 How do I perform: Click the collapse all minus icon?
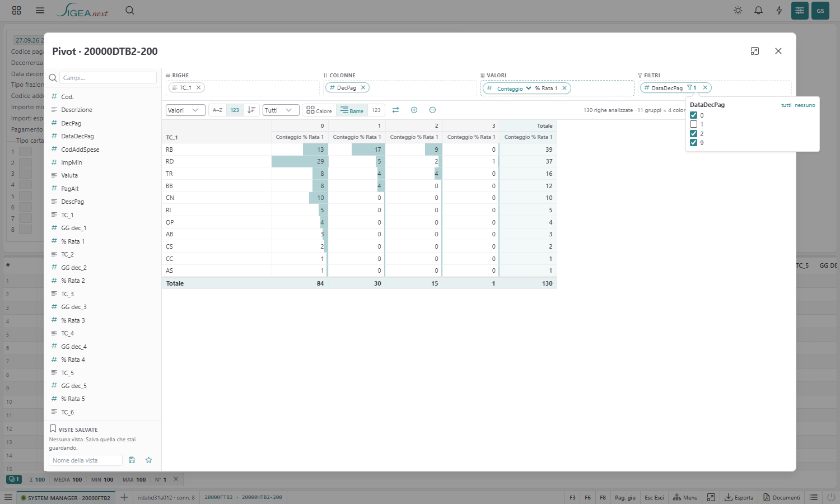[432, 110]
